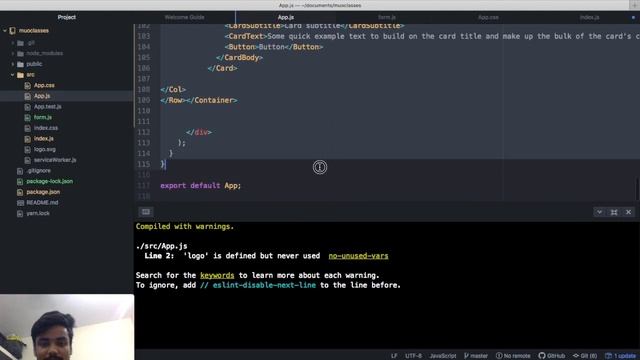Expand the public folder arrow
Screen dimensions: 640x360
tap(13, 64)
